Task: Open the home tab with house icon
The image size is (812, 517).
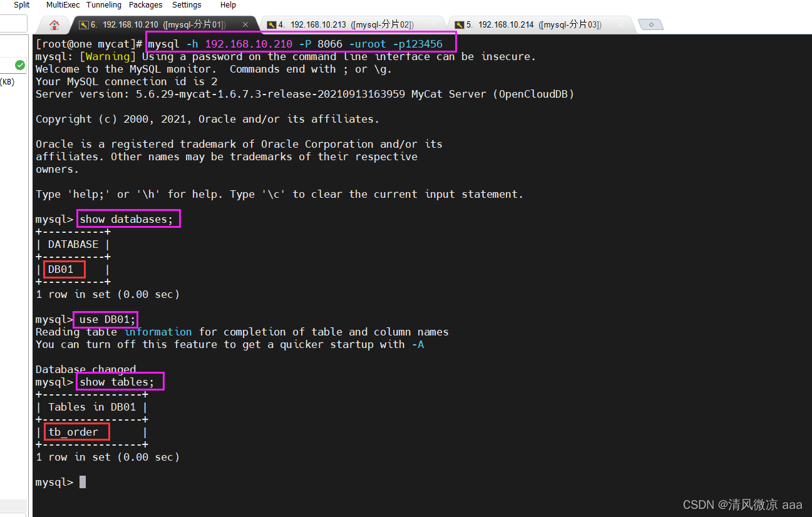Action: pyautogui.click(x=54, y=25)
